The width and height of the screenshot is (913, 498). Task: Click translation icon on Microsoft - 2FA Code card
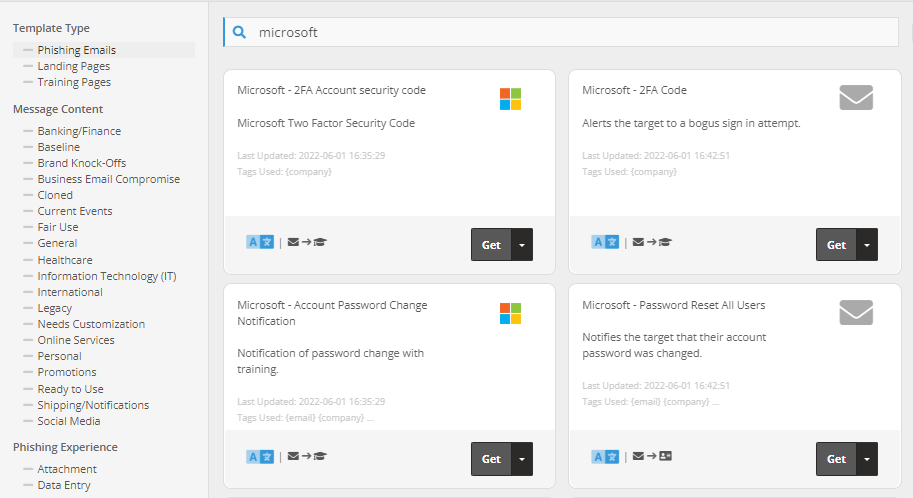pyautogui.click(x=605, y=242)
